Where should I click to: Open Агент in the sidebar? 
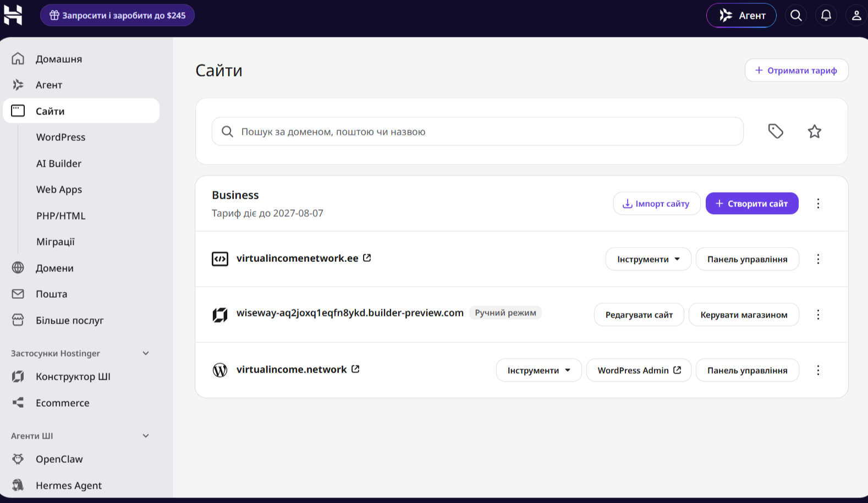pyautogui.click(x=81, y=85)
